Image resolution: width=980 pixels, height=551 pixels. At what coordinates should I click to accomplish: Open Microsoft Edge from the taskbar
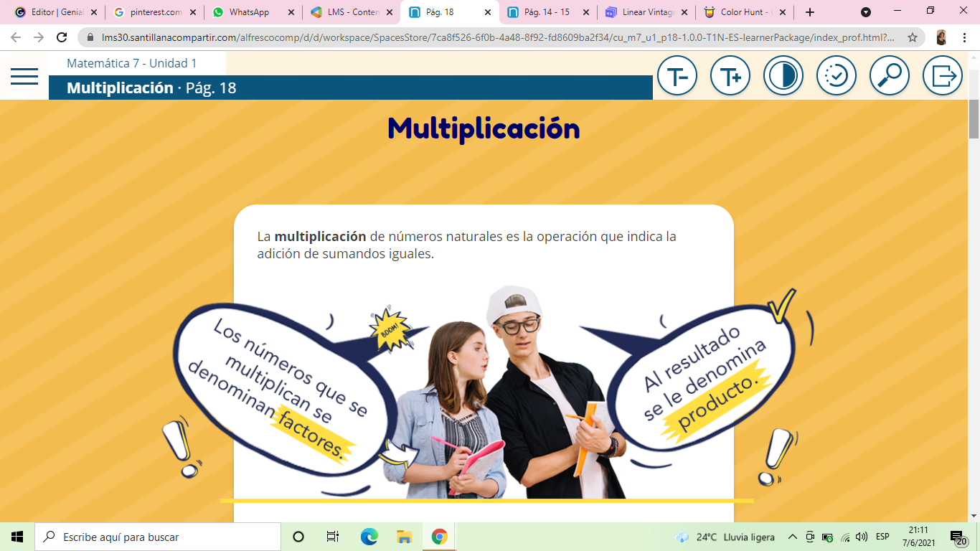(369, 537)
